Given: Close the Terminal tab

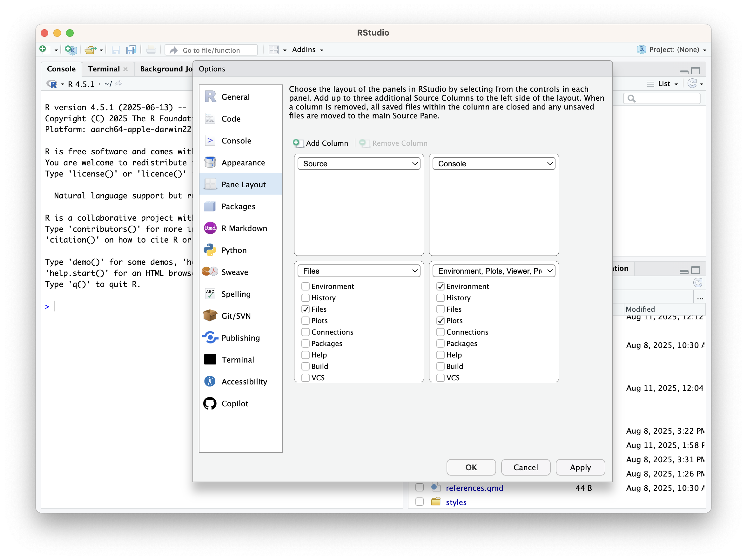Looking at the screenshot, I should [126, 69].
